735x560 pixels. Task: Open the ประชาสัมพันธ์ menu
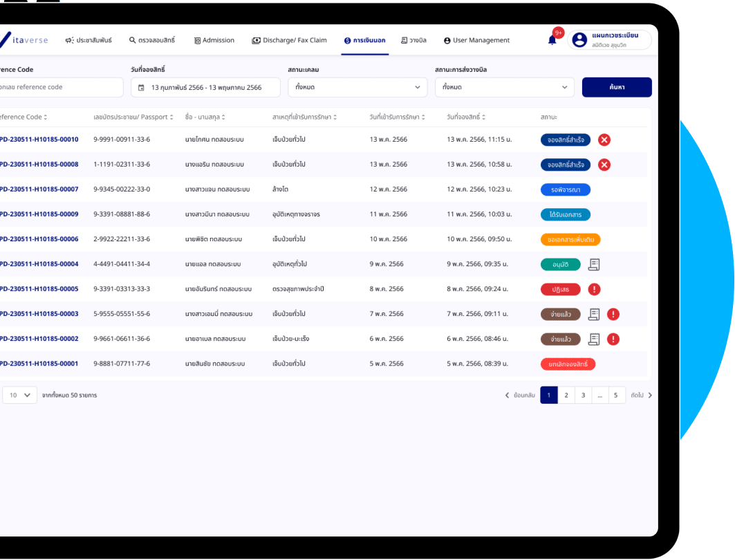pos(89,40)
